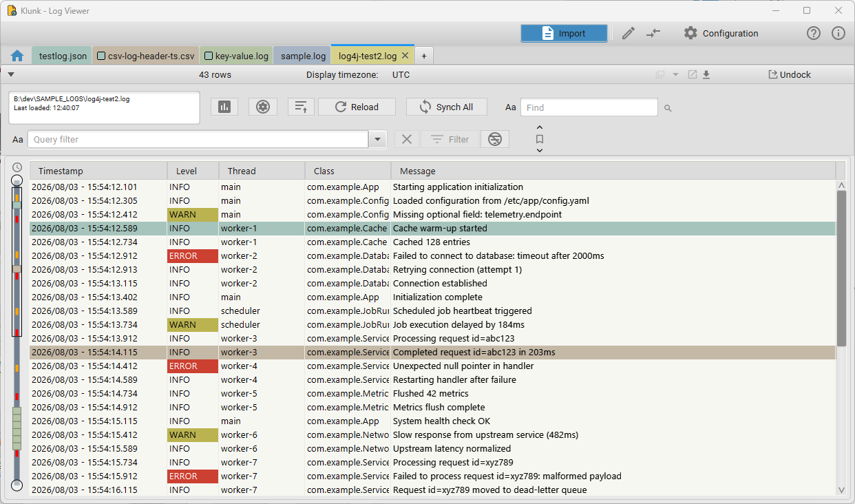Switch to the testlog.json tab
Image resolution: width=855 pixels, height=504 pixels.
62,56
